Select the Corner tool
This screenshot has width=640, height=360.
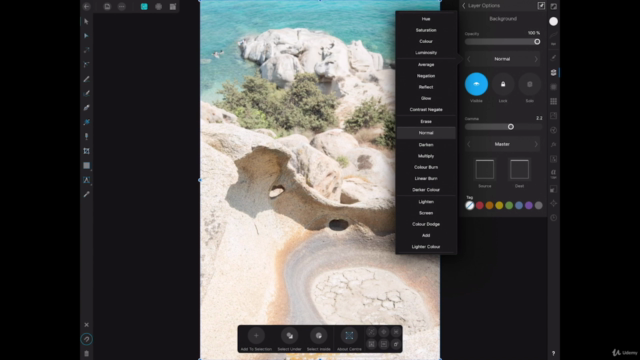tap(86, 64)
